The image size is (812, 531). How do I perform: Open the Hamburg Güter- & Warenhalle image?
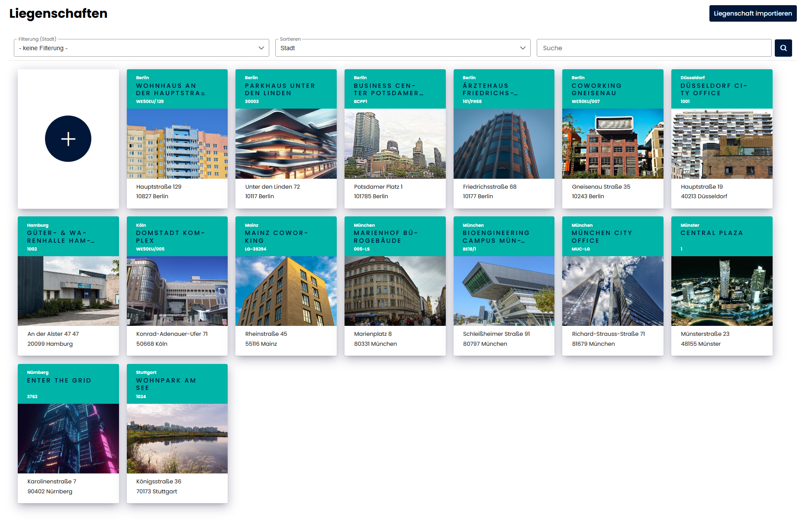[68, 291]
